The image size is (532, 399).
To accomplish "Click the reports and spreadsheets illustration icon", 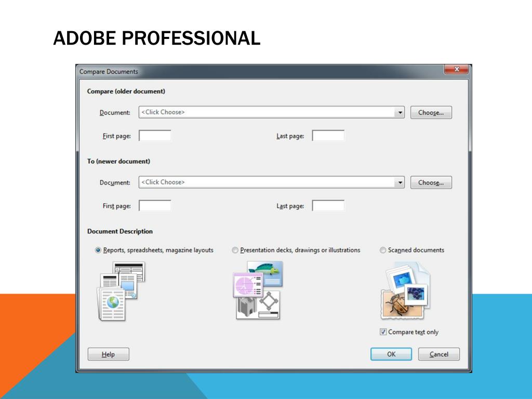I will point(122,291).
